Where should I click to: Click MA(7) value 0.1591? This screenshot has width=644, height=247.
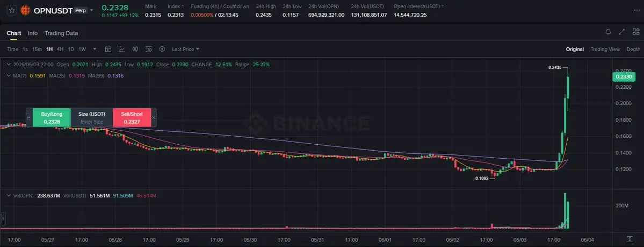[x=38, y=76]
